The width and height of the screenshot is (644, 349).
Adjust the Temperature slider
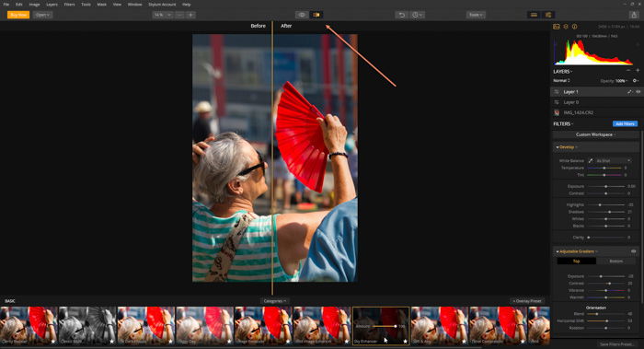click(604, 169)
